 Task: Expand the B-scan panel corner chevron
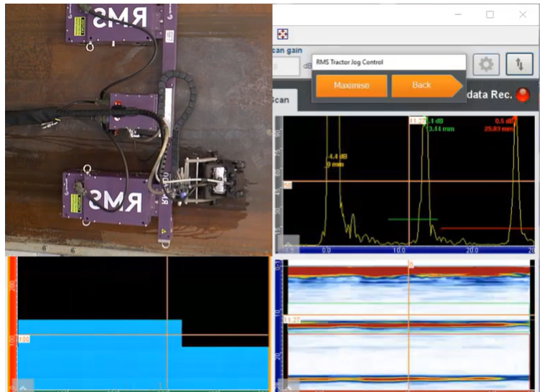289,386
